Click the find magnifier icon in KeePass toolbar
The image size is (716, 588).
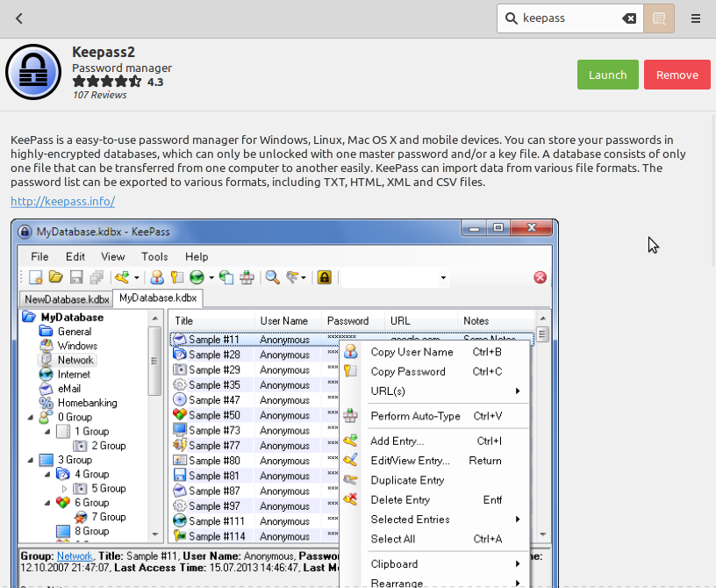[273, 277]
